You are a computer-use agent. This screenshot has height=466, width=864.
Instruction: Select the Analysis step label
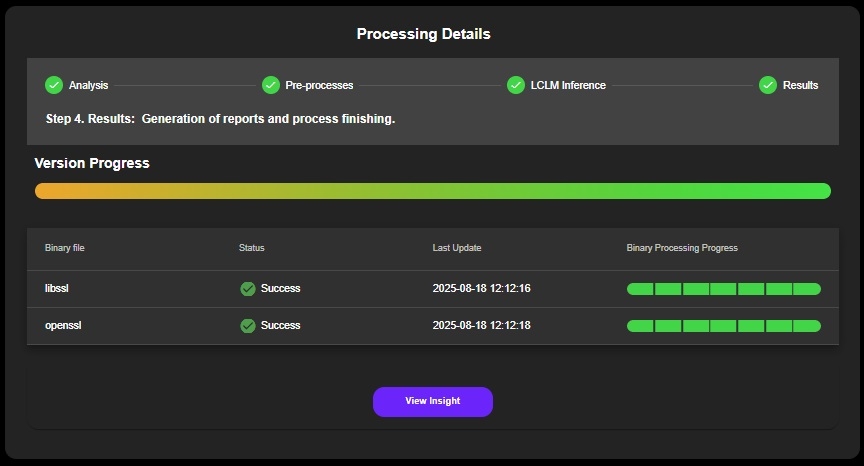click(88, 85)
